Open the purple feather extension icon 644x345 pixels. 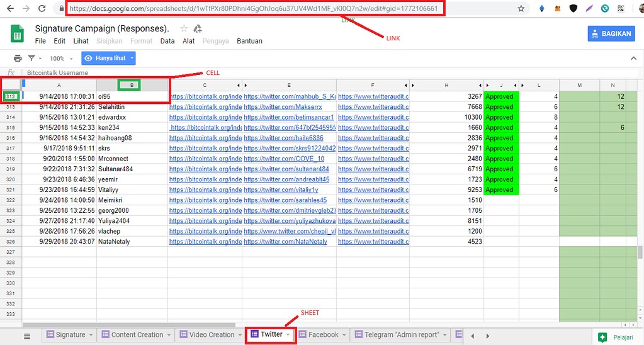pyautogui.click(x=589, y=8)
